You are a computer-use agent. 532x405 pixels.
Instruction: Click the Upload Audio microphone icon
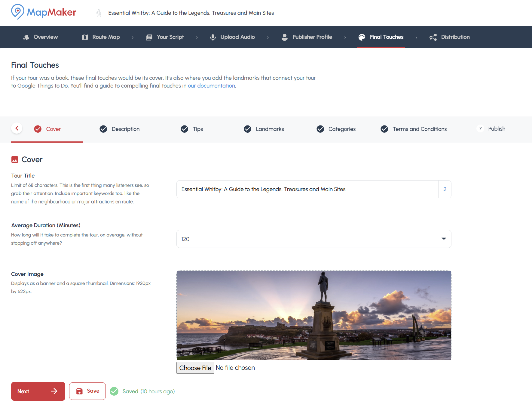click(x=213, y=37)
